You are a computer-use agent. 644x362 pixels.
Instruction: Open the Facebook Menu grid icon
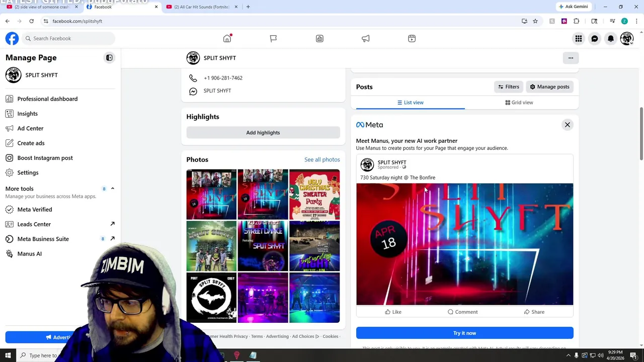[x=579, y=38]
